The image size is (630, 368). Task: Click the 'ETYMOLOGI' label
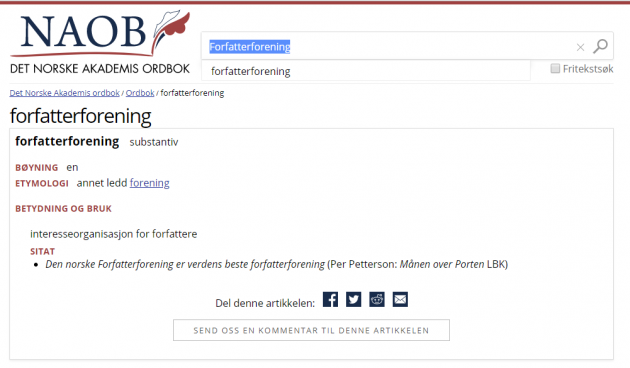[x=42, y=184]
